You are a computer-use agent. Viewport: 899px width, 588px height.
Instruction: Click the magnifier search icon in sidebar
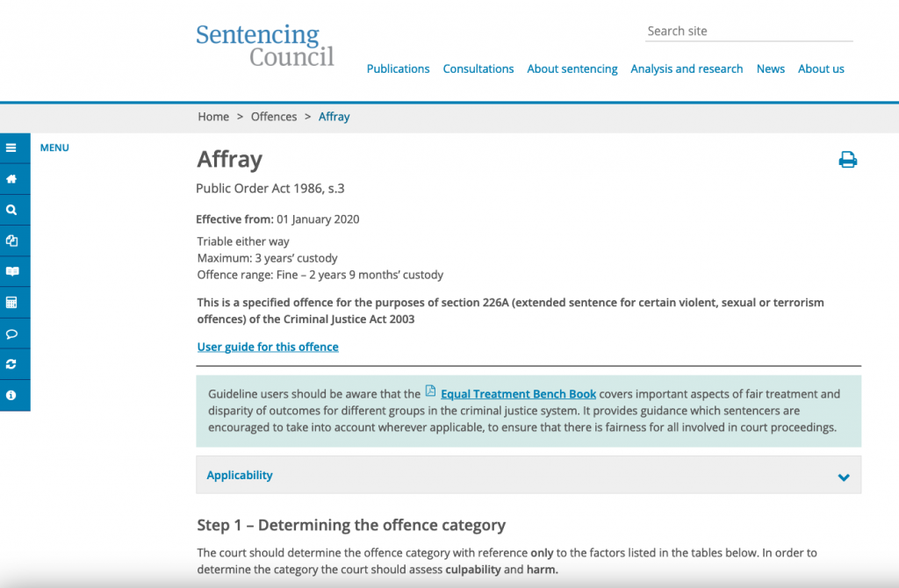pos(11,210)
